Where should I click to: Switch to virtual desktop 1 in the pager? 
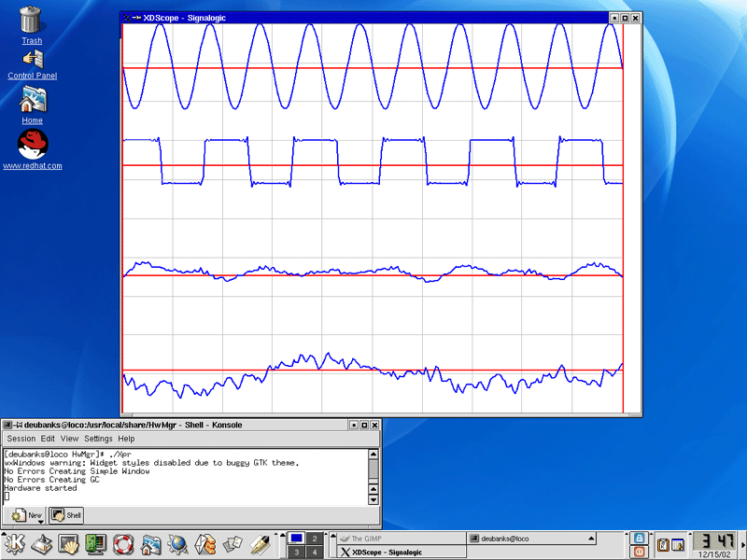[x=296, y=539]
